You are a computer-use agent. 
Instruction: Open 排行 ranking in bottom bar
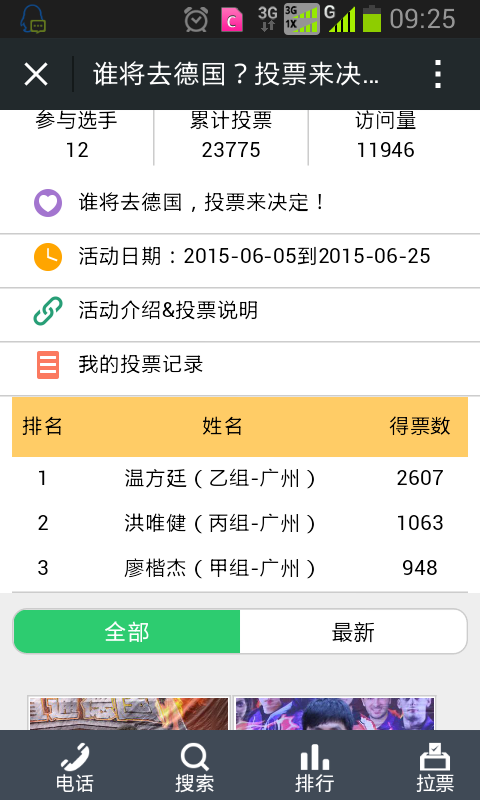314,768
